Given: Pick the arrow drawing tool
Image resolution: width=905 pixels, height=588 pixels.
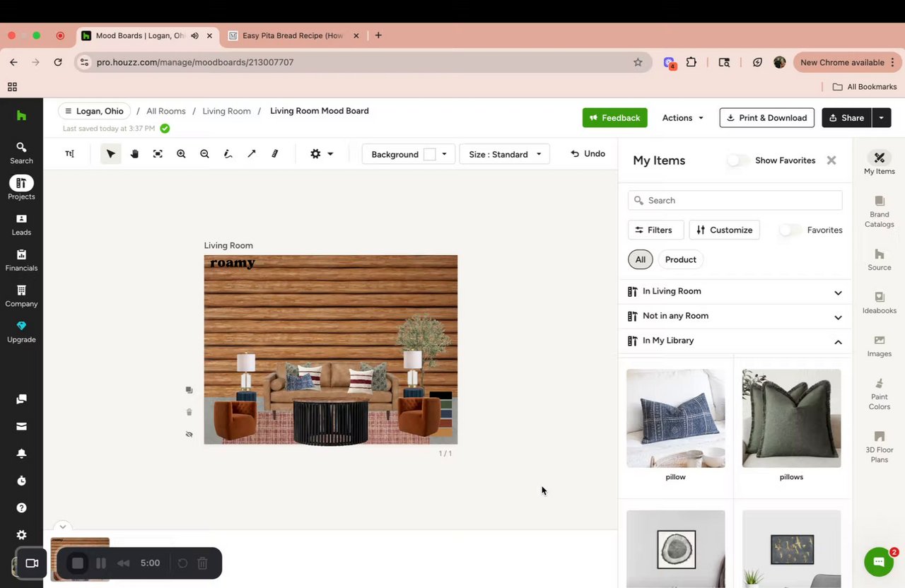Looking at the screenshot, I should (x=251, y=154).
